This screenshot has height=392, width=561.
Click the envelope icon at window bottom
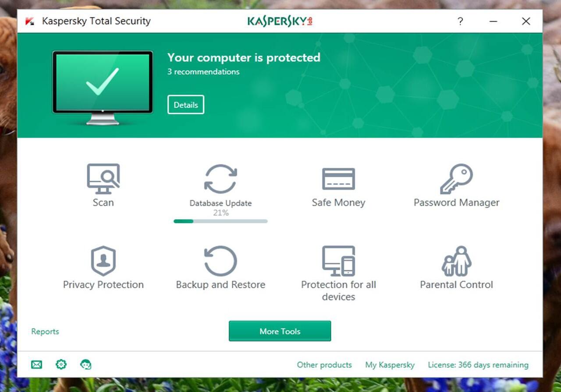(37, 364)
